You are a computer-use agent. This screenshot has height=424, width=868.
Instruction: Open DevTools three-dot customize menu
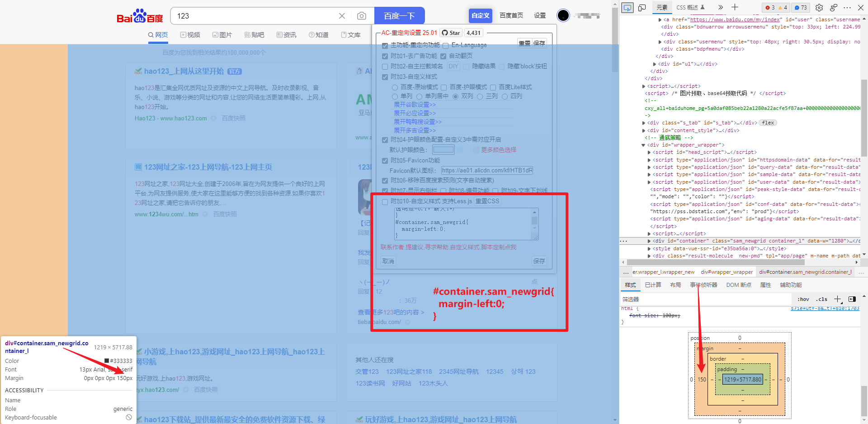(x=847, y=7)
